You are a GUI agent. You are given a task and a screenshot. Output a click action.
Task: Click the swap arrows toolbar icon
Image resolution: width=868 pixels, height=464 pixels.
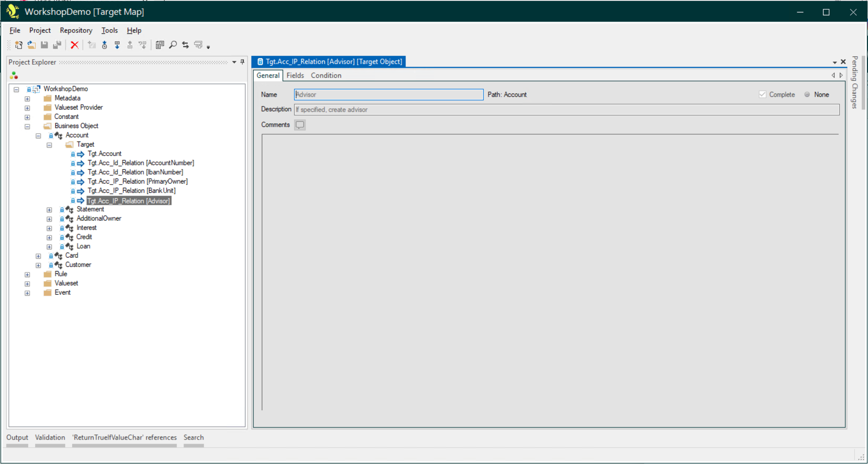coord(185,45)
